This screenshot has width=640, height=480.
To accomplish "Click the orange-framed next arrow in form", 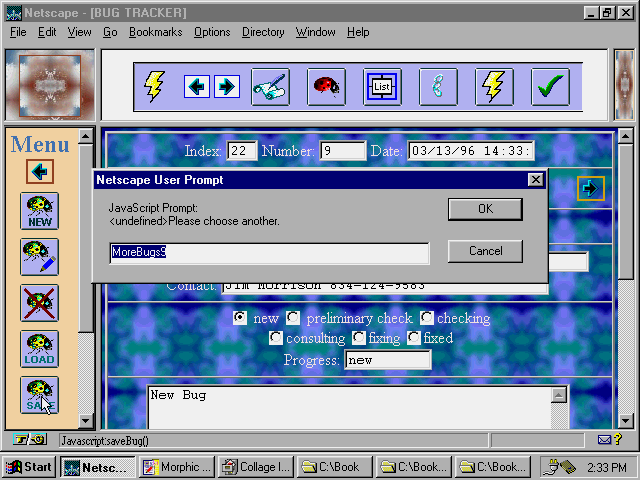I will point(591,188).
